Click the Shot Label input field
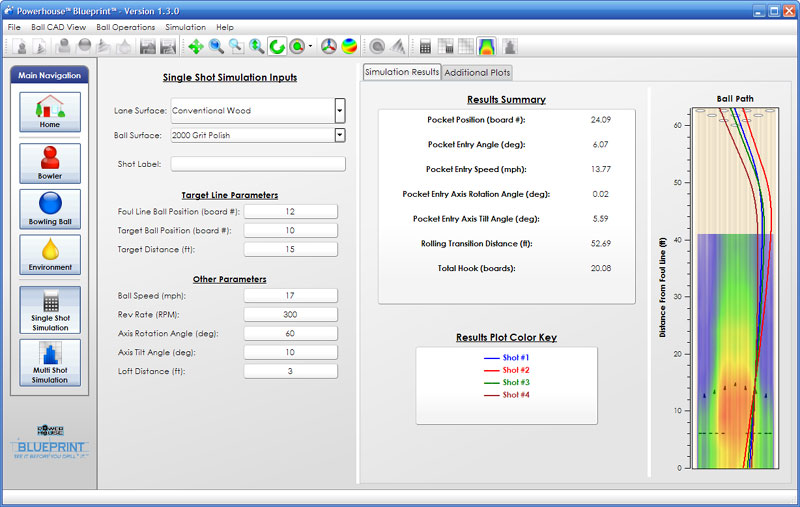The height and width of the screenshot is (507, 800). coord(258,164)
